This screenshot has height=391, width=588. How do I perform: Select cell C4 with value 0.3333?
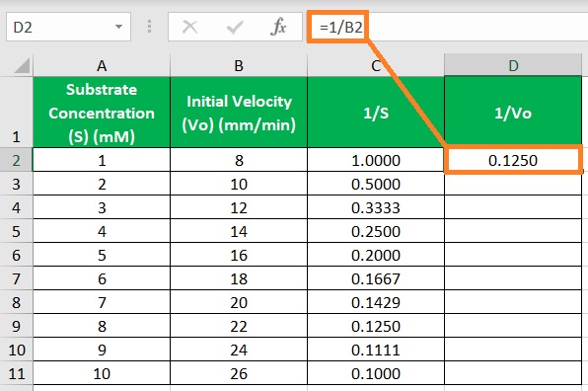[x=376, y=207]
